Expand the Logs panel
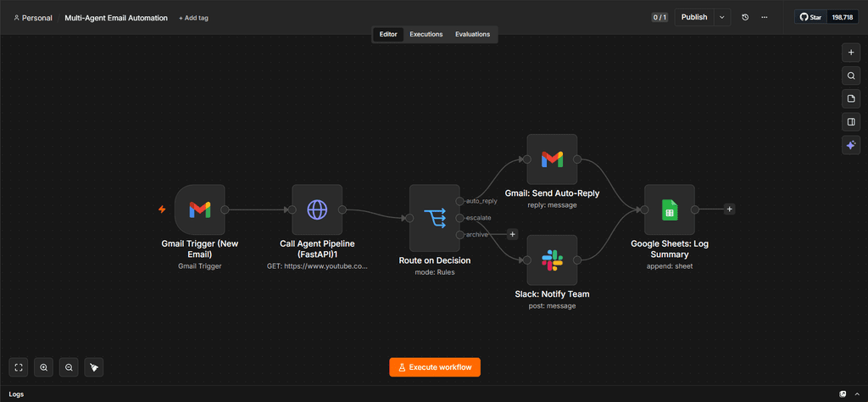Screen dimensions: 868x402 pyautogui.click(x=858, y=394)
